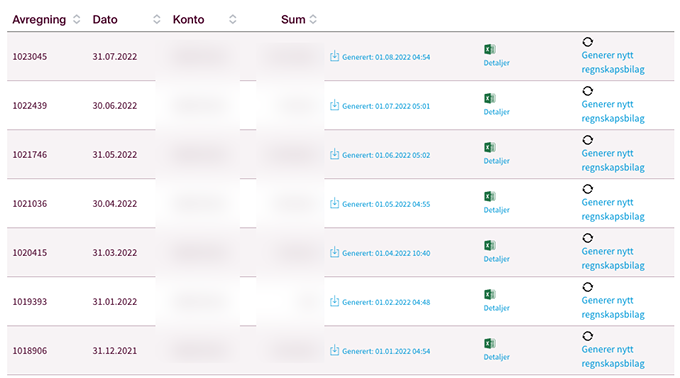This screenshot has width=680, height=378.
Task: Download voucher icon for row 1022439
Action: click(x=334, y=105)
